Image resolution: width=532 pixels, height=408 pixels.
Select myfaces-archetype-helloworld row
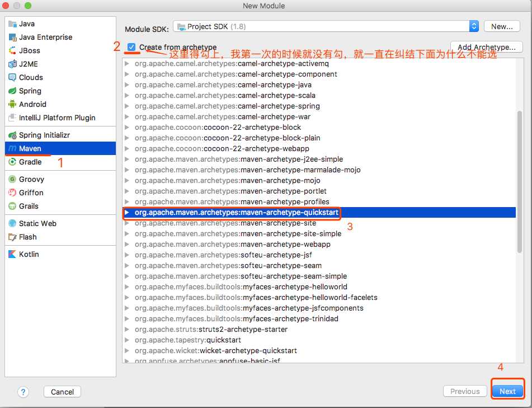click(x=319, y=287)
